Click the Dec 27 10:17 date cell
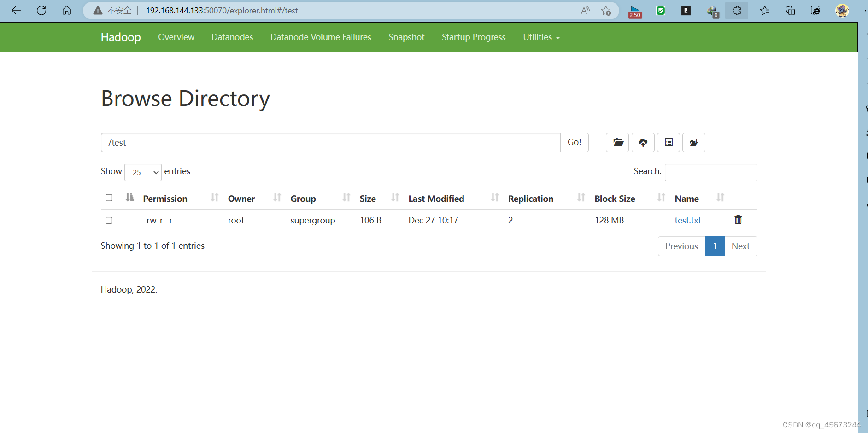This screenshot has width=868, height=433. tap(433, 220)
